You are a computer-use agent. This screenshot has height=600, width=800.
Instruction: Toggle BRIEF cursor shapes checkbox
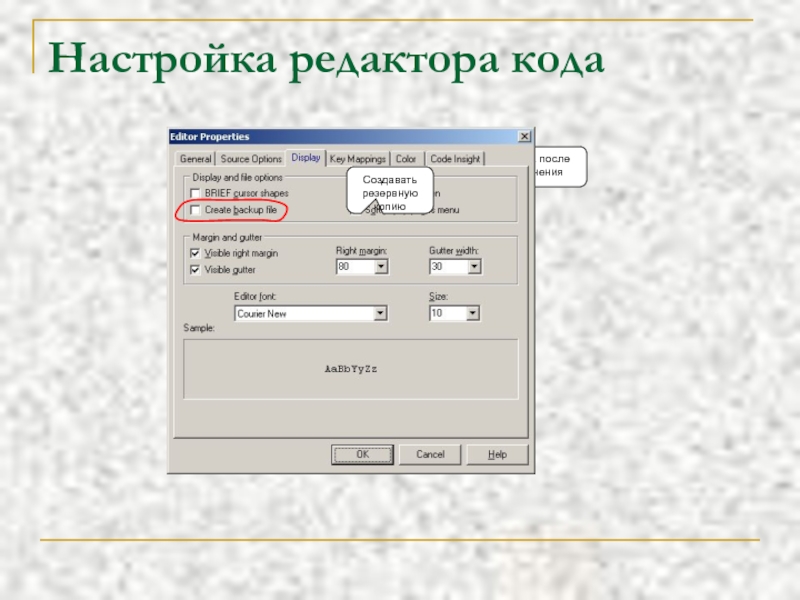(x=196, y=193)
